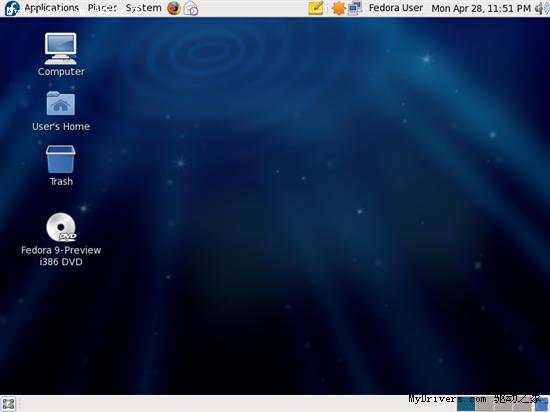Click the "User's Home" label text
550x412 pixels.
tap(61, 127)
